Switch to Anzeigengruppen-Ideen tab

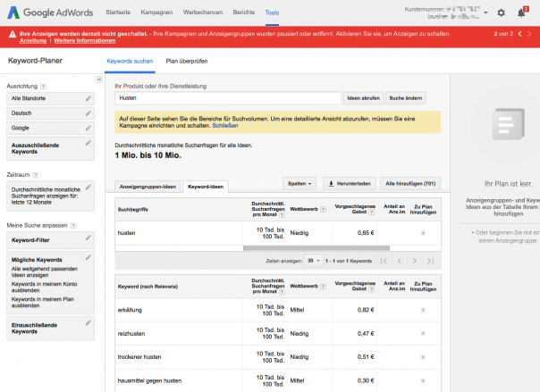[x=148, y=187]
